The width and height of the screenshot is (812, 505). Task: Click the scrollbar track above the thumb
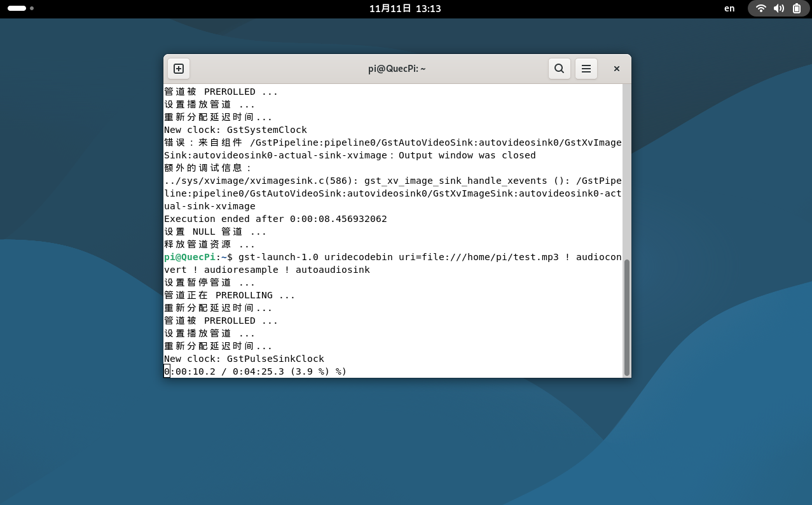pos(626,172)
